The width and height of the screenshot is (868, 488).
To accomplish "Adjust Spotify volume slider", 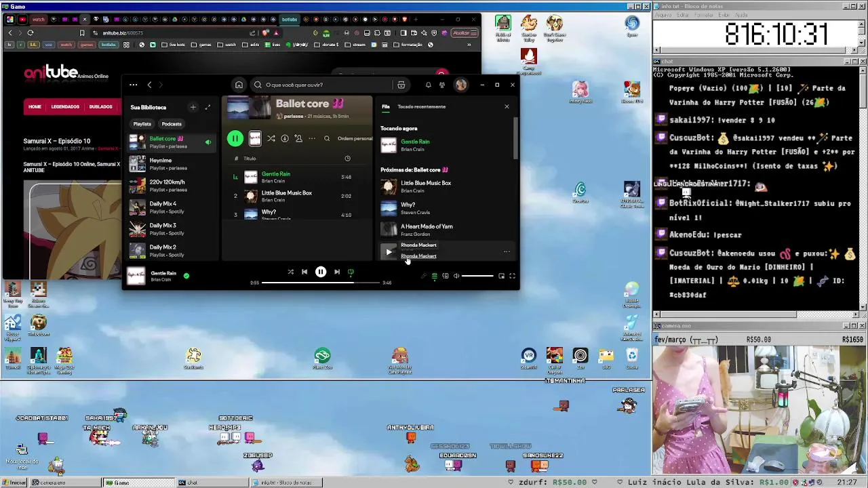I will click(478, 276).
